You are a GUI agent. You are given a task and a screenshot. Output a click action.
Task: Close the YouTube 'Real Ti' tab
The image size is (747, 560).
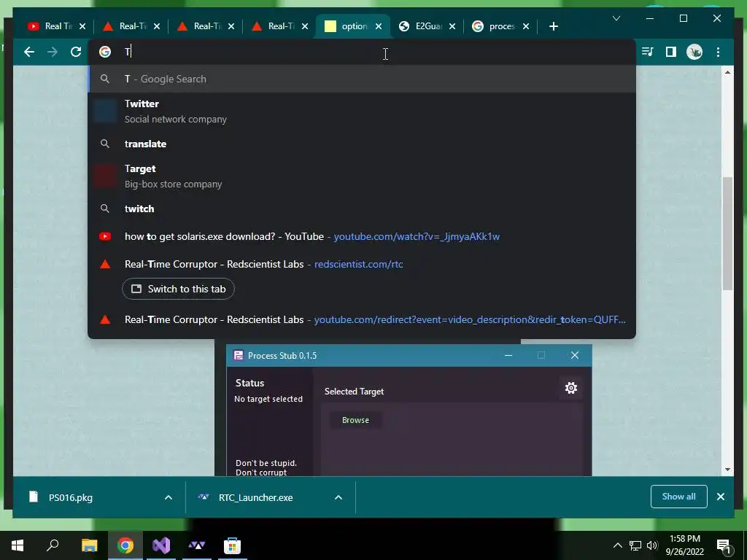coord(82,26)
